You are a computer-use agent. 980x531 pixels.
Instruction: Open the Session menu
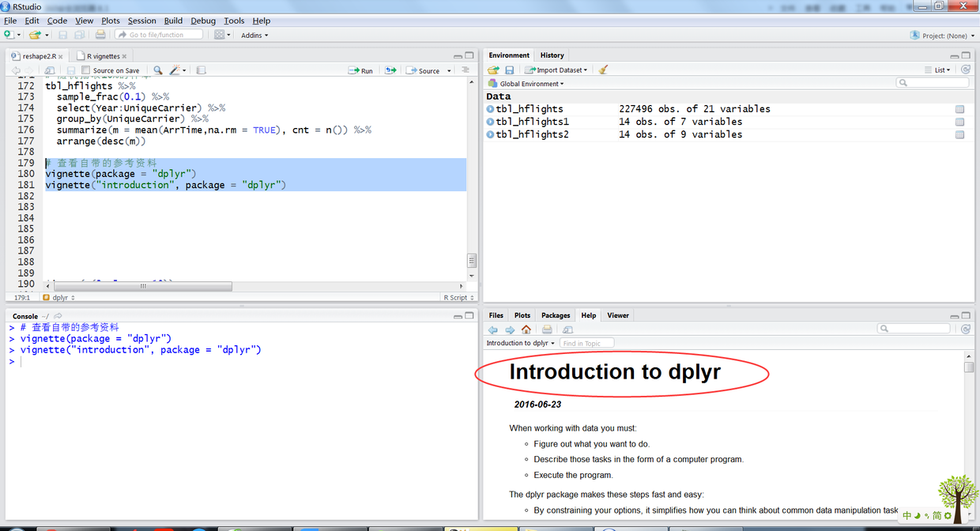[x=142, y=21]
